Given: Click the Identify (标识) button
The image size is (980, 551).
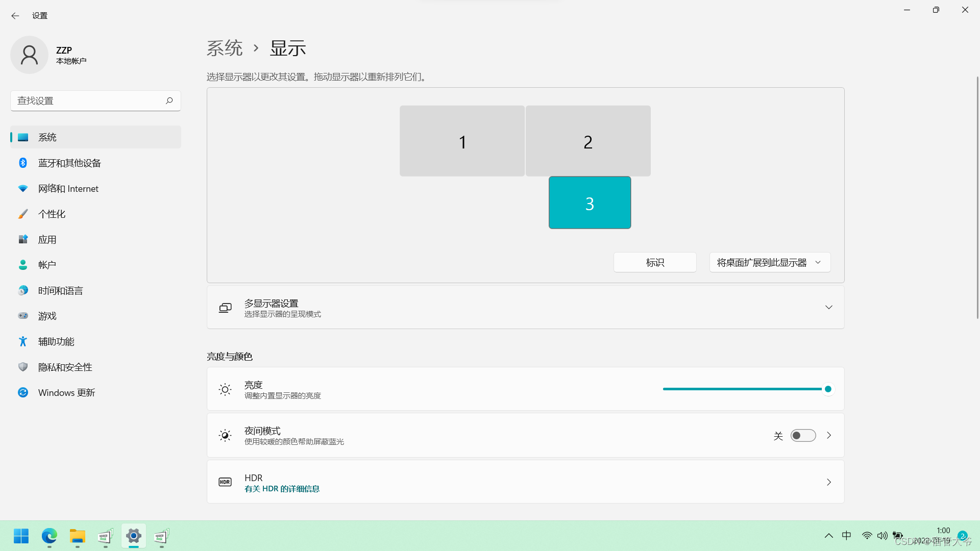Looking at the screenshot, I should tap(655, 262).
